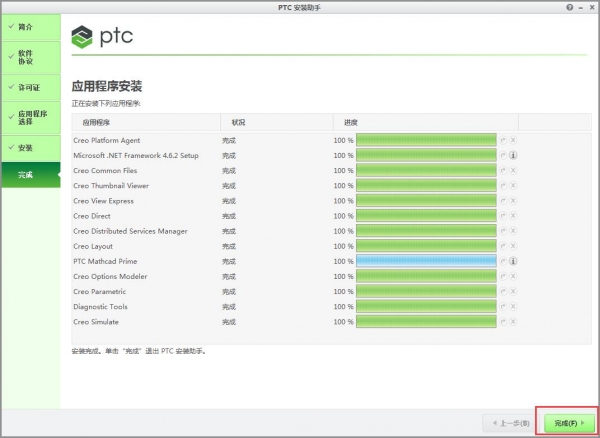Image resolution: width=600 pixels, height=438 pixels.
Task: Click the Creo Simulate progress bar
Action: 426,321
